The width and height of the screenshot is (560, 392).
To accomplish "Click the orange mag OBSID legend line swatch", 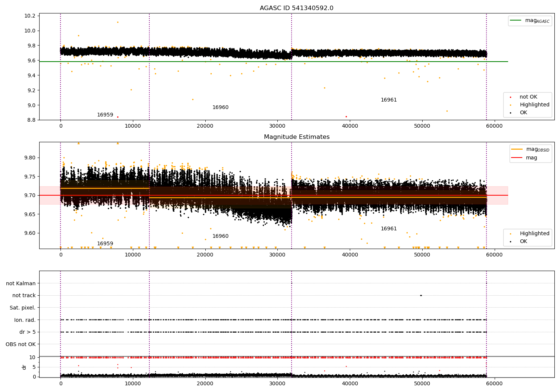I will pos(517,149).
